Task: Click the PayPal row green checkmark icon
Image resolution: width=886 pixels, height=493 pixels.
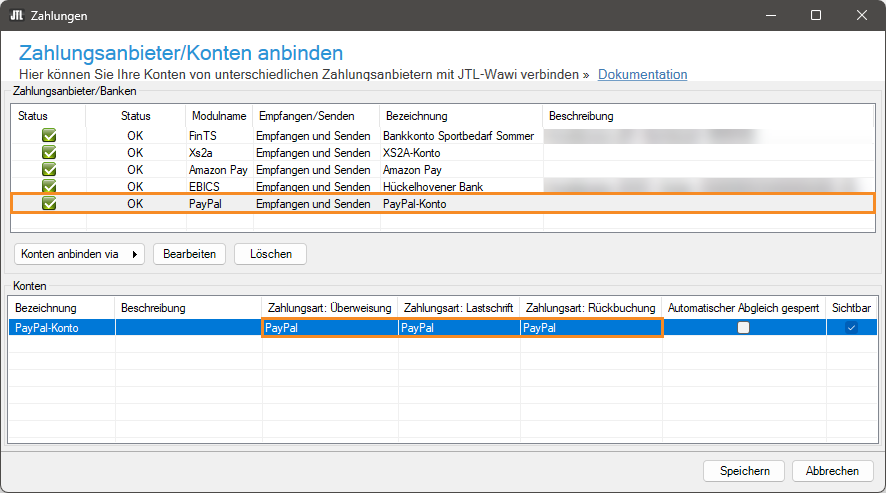Action: [49, 204]
